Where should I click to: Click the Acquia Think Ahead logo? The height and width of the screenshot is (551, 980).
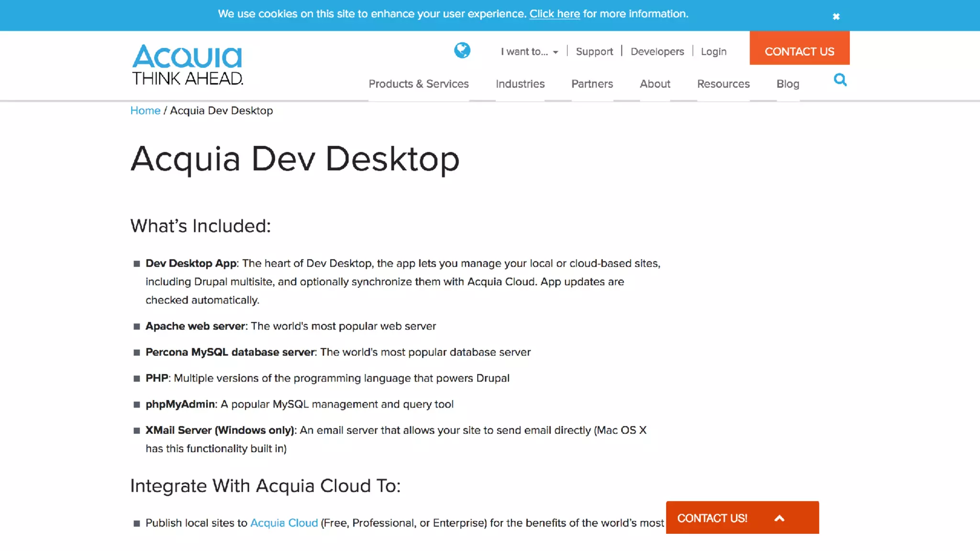187,65
